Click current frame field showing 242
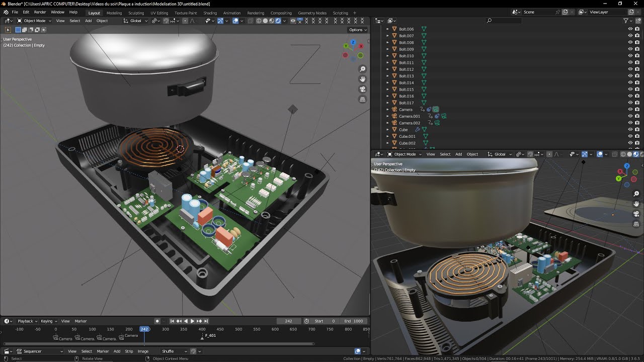This screenshot has height=362, width=644. [x=288, y=321]
